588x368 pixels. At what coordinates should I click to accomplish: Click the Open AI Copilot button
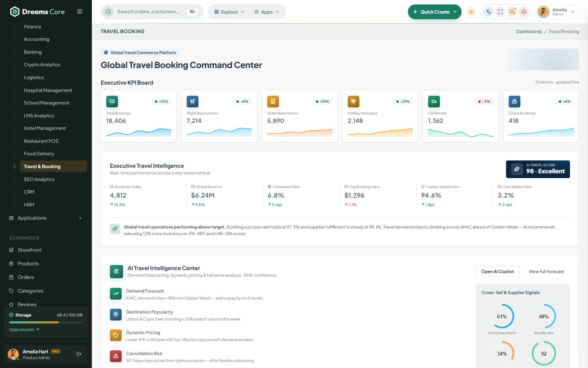click(x=498, y=272)
